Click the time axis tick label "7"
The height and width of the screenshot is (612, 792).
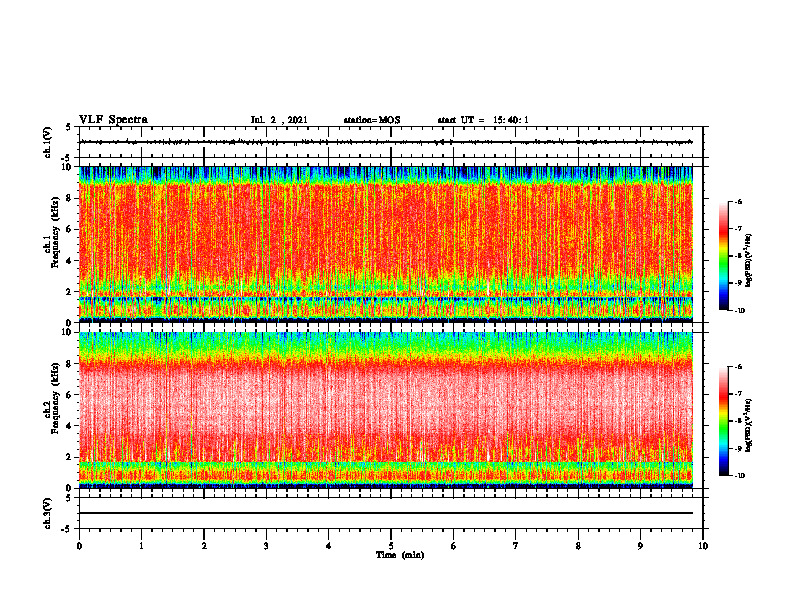516,546
